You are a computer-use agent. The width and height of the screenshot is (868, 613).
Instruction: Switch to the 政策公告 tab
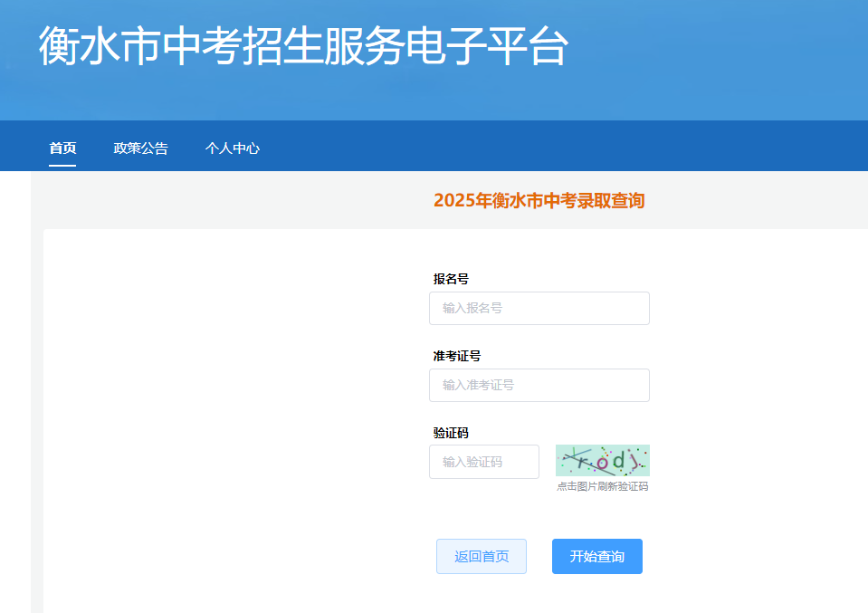coord(140,148)
